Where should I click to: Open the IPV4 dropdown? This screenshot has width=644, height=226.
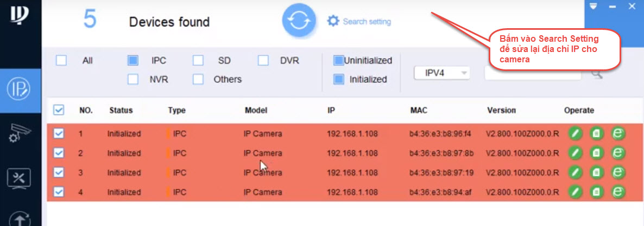(x=441, y=73)
